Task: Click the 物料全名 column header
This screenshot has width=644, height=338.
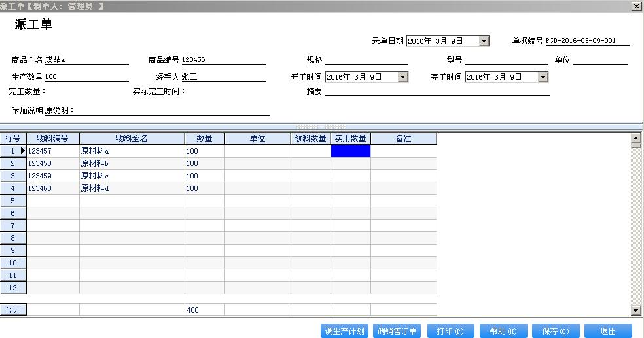Action: pos(132,139)
